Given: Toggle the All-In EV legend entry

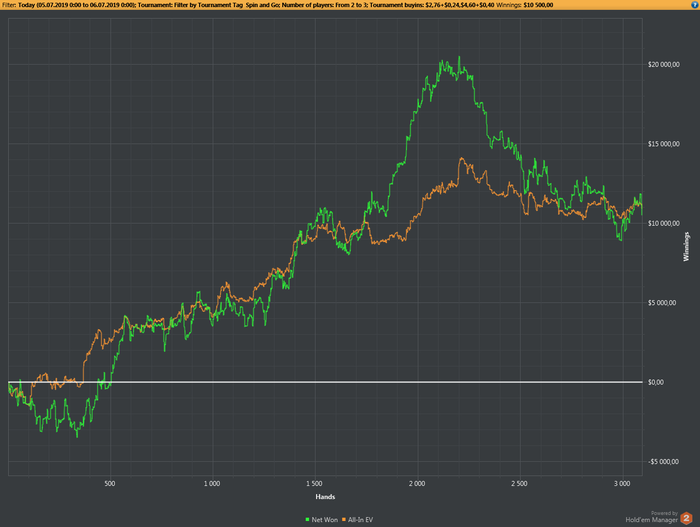Looking at the screenshot, I should coord(358,519).
